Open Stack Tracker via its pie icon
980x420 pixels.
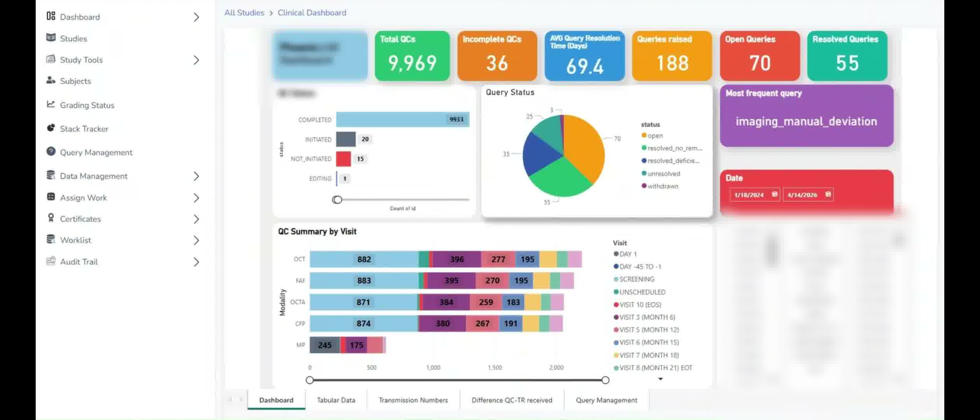[51, 128]
